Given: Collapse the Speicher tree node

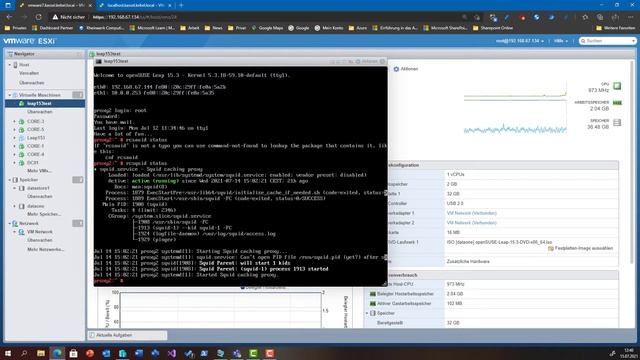Looking at the screenshot, I should [x=10, y=180].
